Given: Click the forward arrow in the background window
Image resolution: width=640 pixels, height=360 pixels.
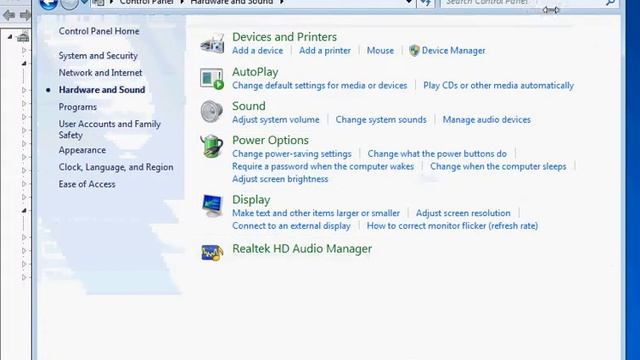Looking at the screenshot, I should (x=25, y=16).
